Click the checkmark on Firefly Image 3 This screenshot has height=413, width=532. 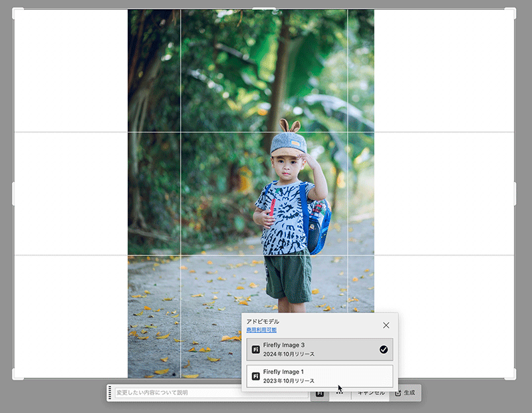point(383,349)
